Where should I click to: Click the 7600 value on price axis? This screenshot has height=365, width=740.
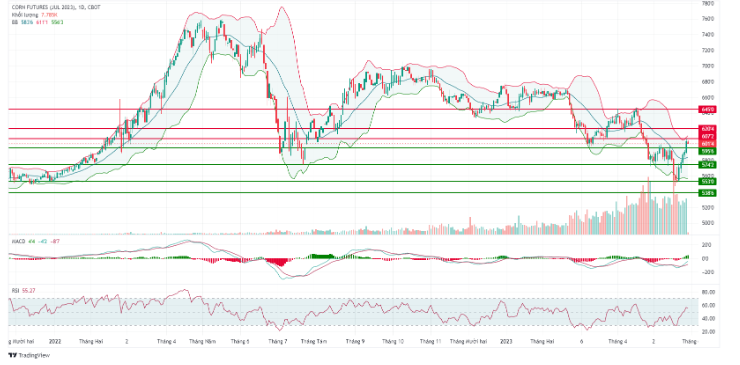(707, 19)
